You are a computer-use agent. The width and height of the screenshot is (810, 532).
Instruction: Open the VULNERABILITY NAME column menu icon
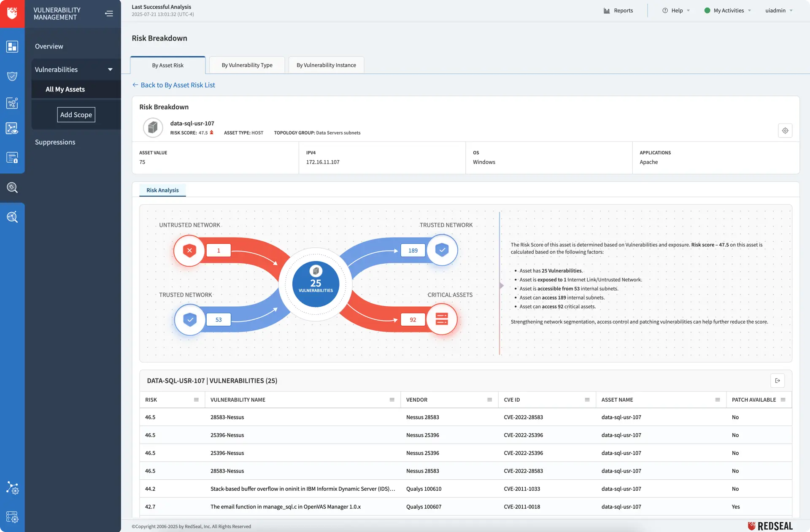(x=392, y=400)
